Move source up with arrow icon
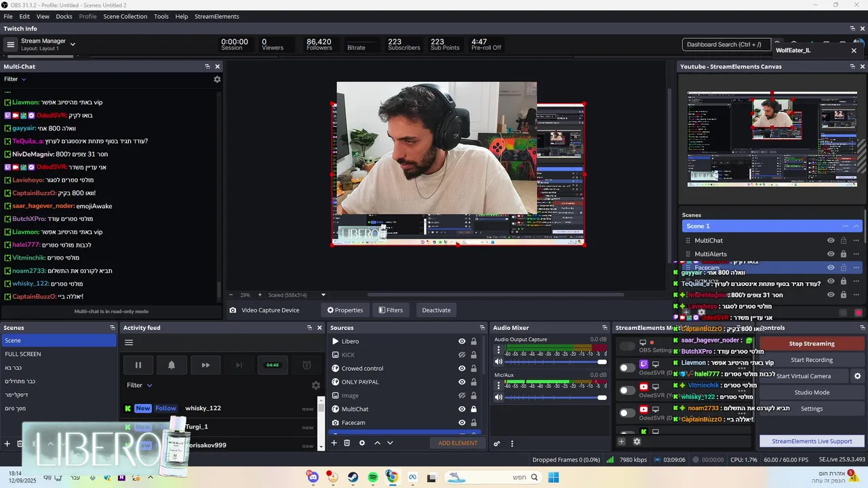This screenshot has width=868, height=488. 377,443
